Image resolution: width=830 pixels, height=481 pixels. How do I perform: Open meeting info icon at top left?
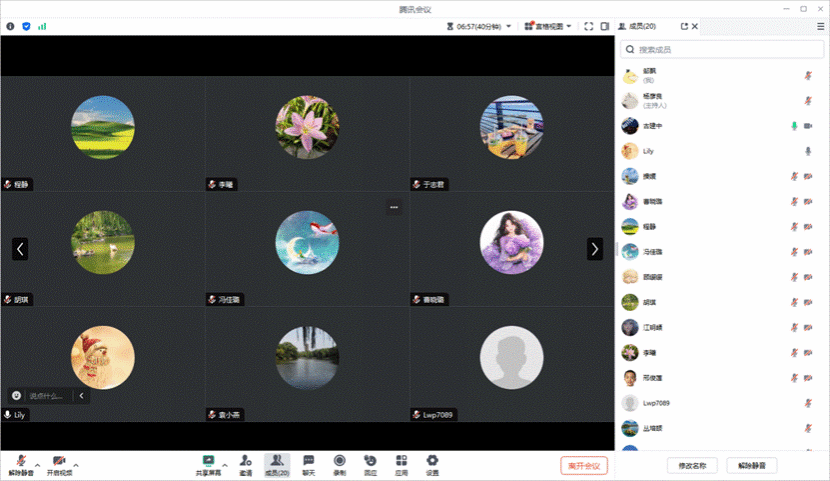click(10, 26)
